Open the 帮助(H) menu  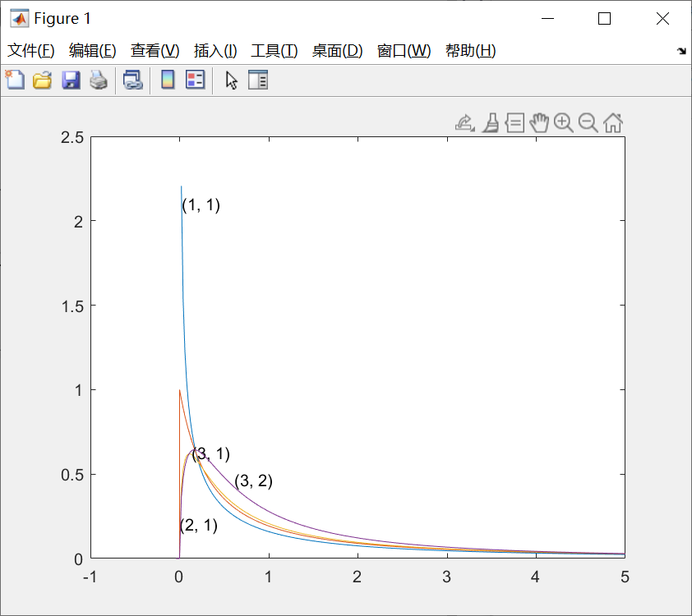click(x=470, y=51)
